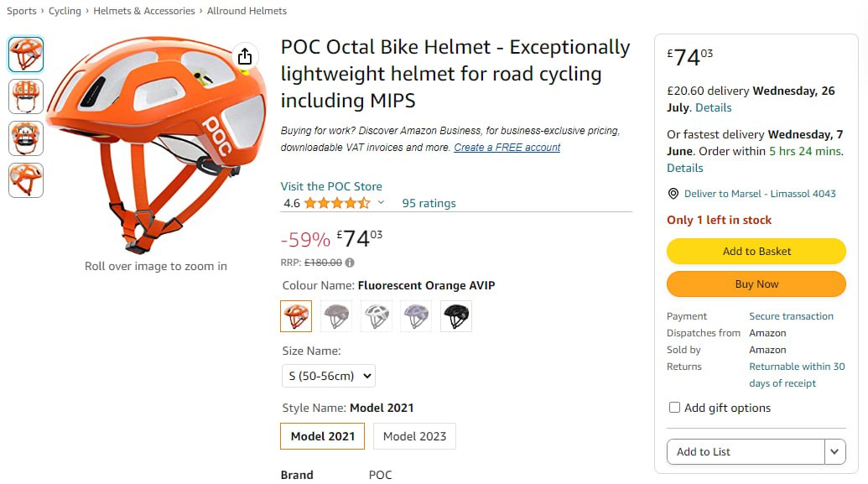This screenshot has width=868, height=484.
Task: Choose the grey helmet colour swatch
Action: point(336,316)
